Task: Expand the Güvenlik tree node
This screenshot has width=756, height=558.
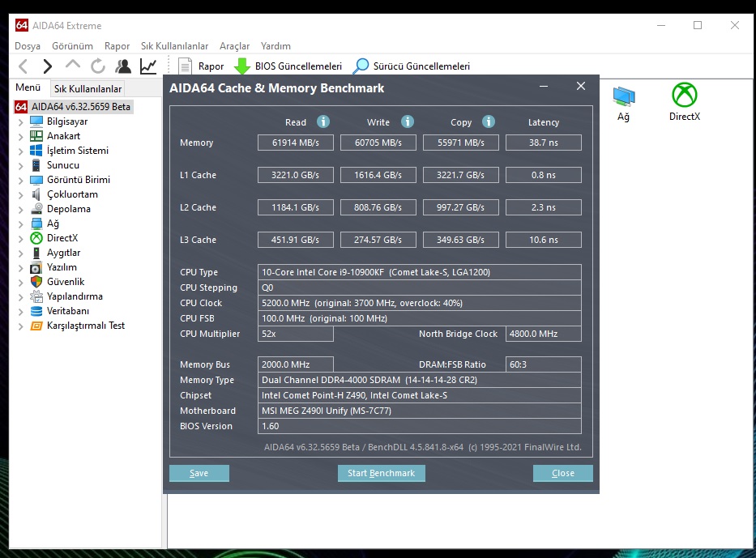Action: [x=21, y=283]
